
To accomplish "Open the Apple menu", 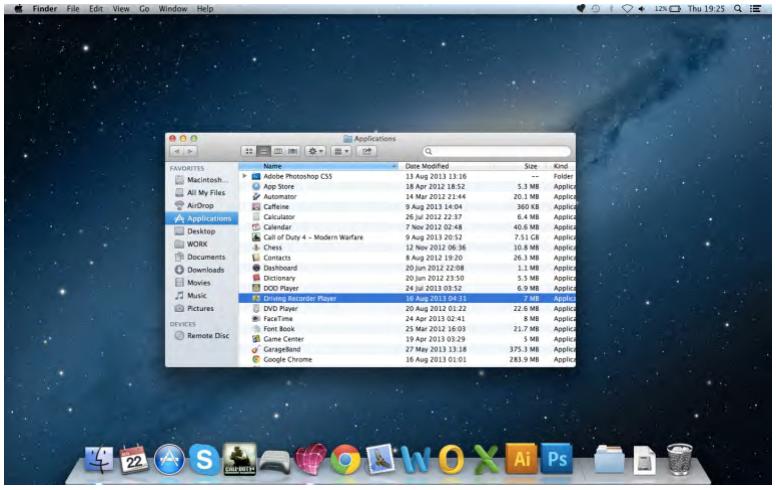I will point(19,9).
